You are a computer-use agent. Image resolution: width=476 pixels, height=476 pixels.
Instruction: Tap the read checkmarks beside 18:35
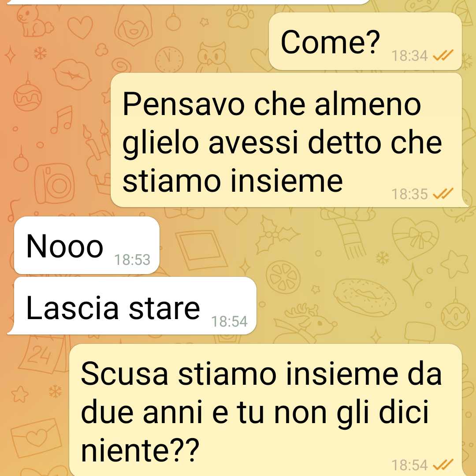(443, 193)
